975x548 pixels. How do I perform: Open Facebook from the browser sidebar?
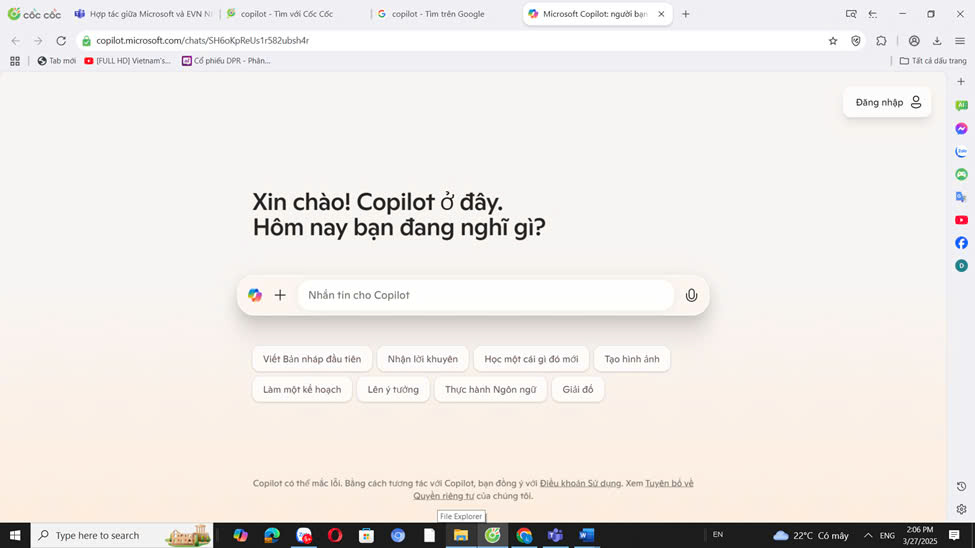(x=961, y=243)
